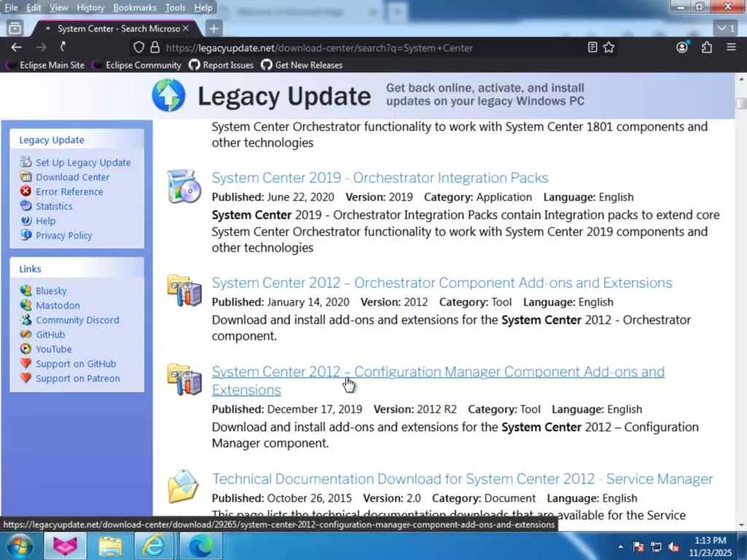Viewport: 747px width, 560px height.
Task: Open Download Center sidebar link
Action: (x=72, y=177)
